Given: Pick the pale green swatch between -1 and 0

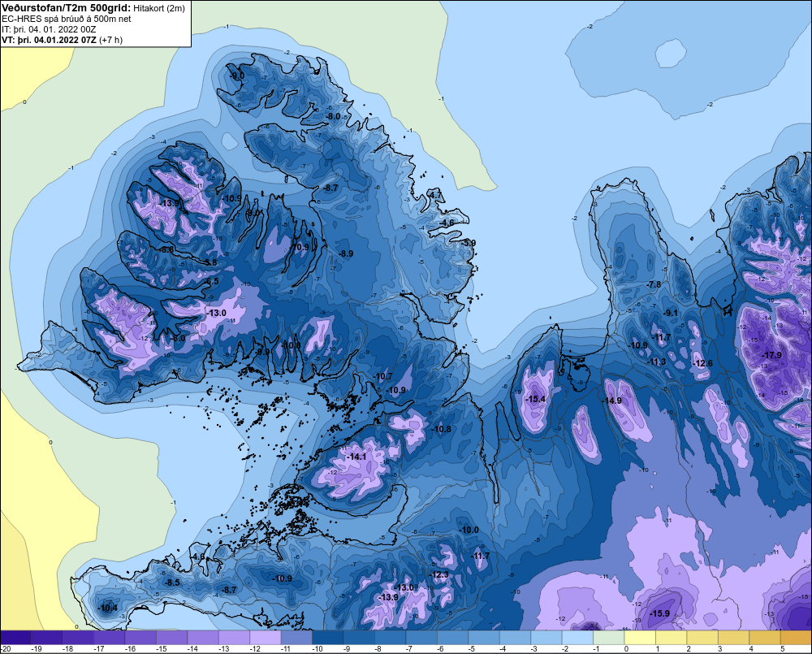Looking at the screenshot, I should coord(608,637).
